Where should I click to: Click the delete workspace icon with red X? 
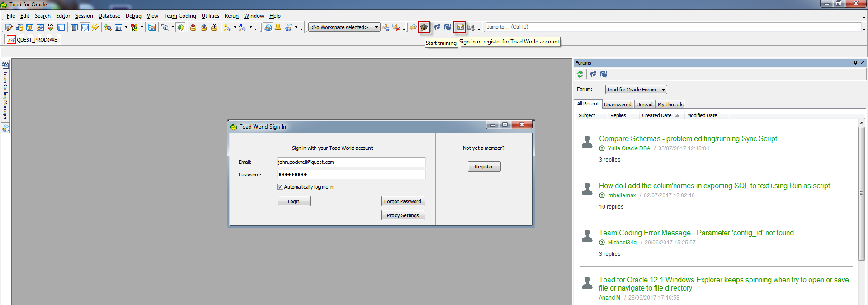click(396, 27)
